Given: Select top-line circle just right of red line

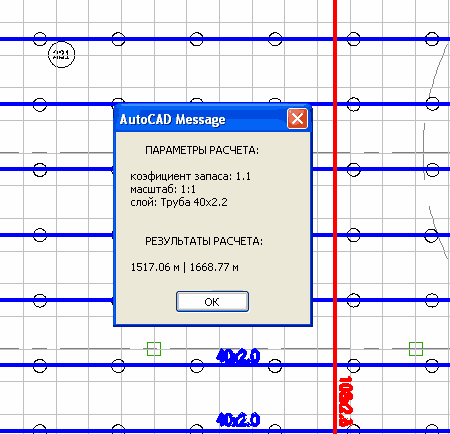Looking at the screenshot, I should (x=353, y=39).
